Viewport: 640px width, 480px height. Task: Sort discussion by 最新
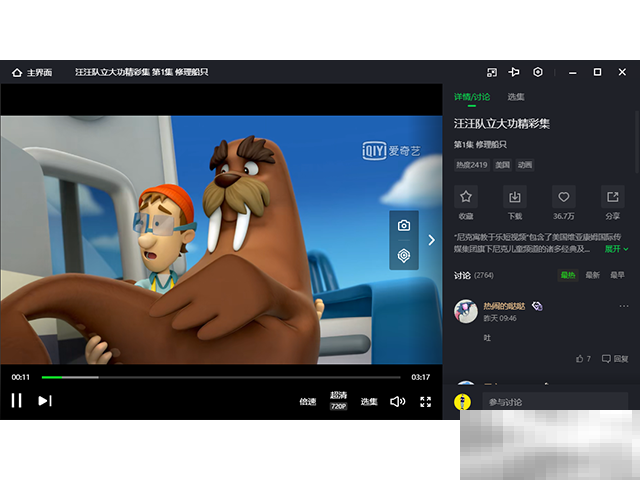click(x=593, y=275)
